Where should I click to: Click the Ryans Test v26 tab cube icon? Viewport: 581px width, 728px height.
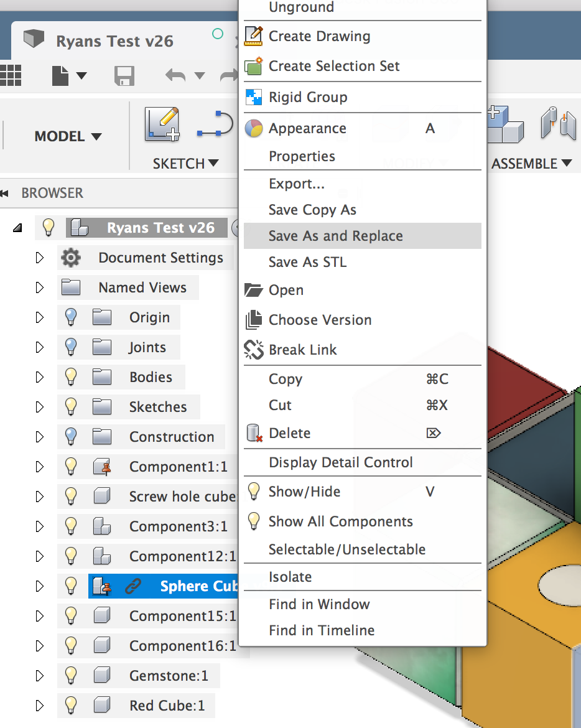click(34, 39)
